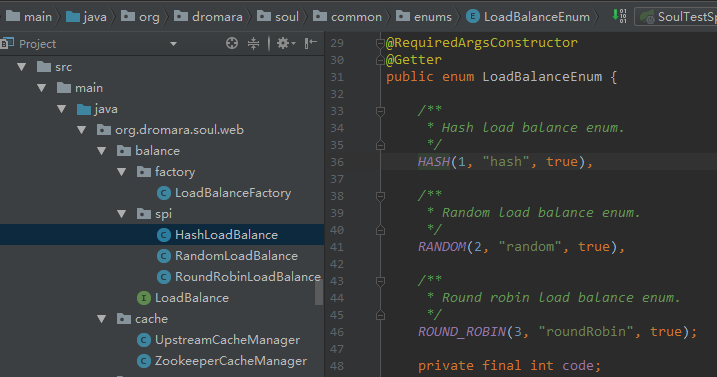
Task: Collapse the main folder in tree
Action: 42,88
